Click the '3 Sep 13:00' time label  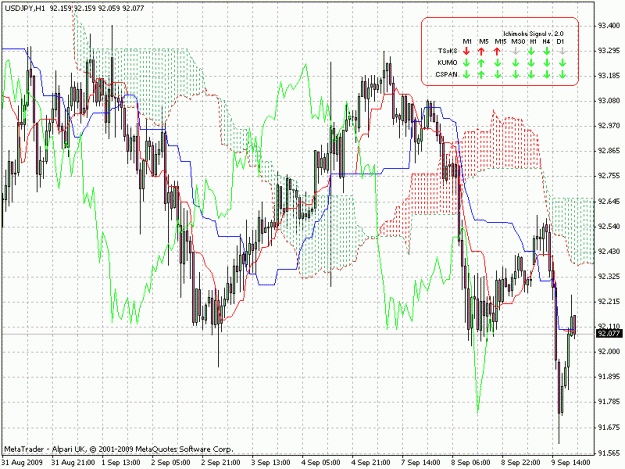tap(271, 462)
